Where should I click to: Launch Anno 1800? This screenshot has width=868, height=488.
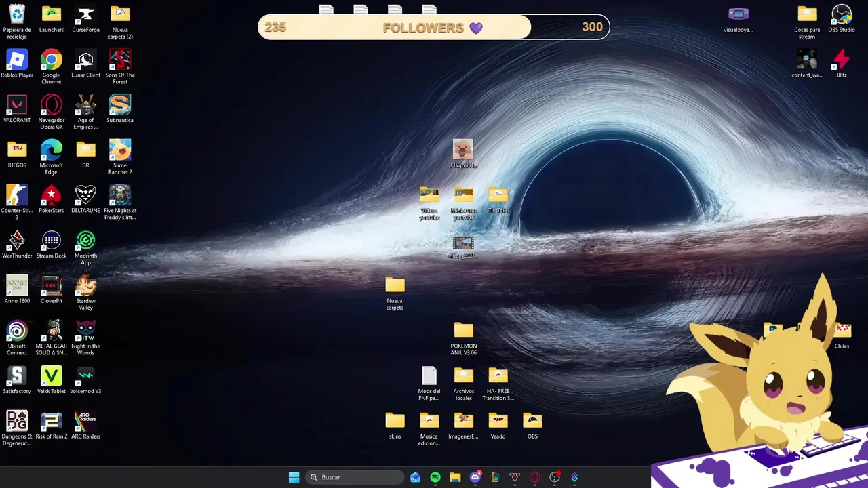click(x=17, y=285)
